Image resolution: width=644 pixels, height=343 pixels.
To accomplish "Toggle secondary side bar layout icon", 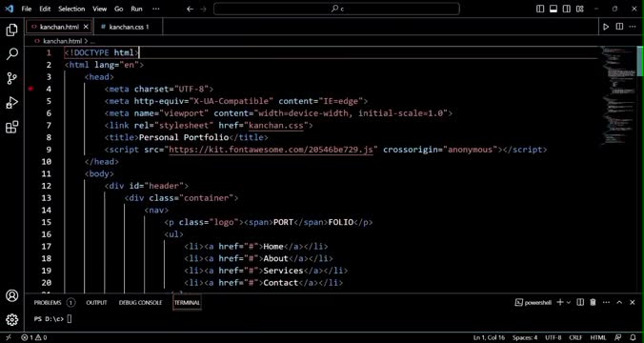I will (567, 9).
